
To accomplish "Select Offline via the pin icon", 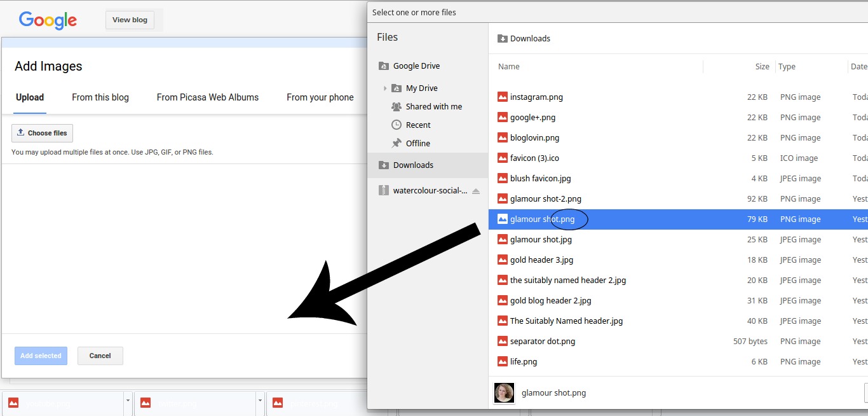I will (397, 143).
